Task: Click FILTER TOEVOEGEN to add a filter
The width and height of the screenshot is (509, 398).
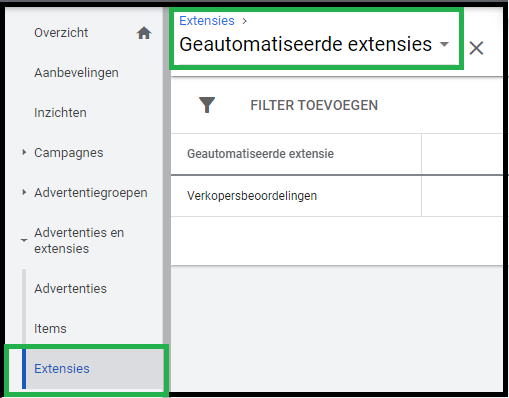Action: pyautogui.click(x=314, y=105)
